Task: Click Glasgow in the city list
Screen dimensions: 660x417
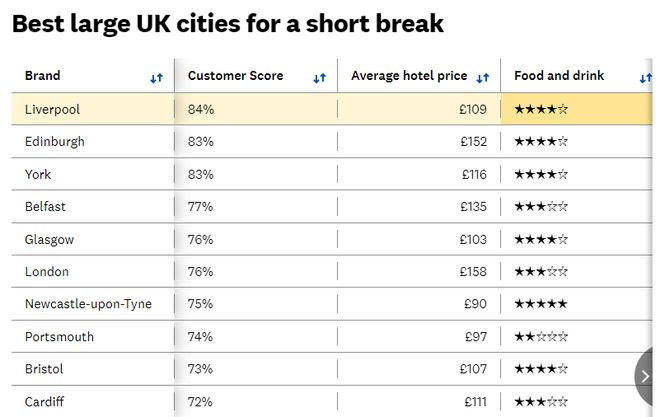Action: tap(50, 240)
